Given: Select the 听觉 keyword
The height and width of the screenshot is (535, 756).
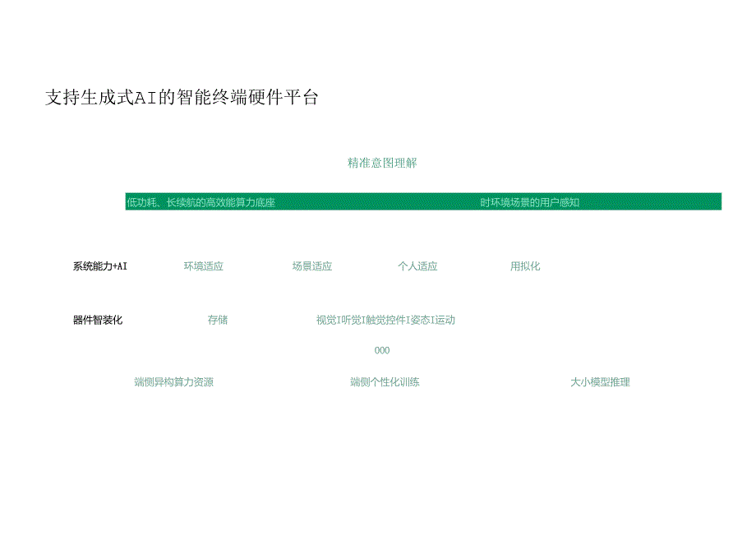Looking at the screenshot, I should click(x=351, y=320).
